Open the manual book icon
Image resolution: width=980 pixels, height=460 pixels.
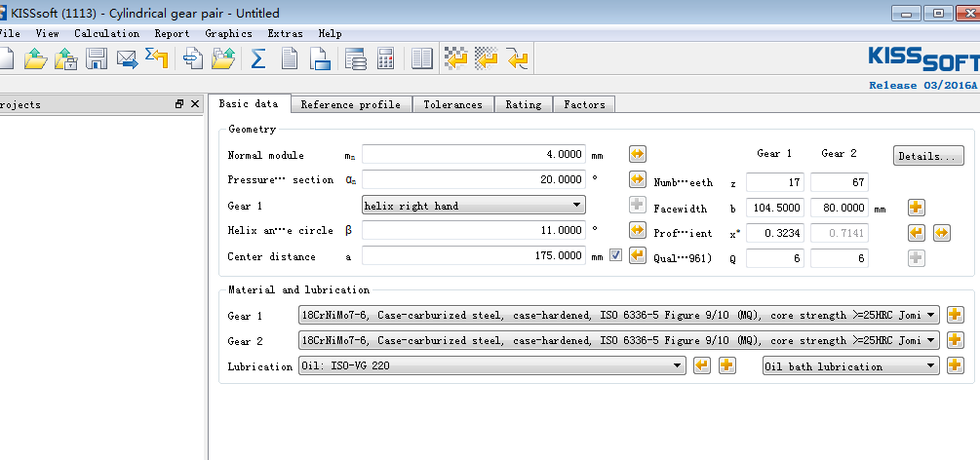(422, 58)
